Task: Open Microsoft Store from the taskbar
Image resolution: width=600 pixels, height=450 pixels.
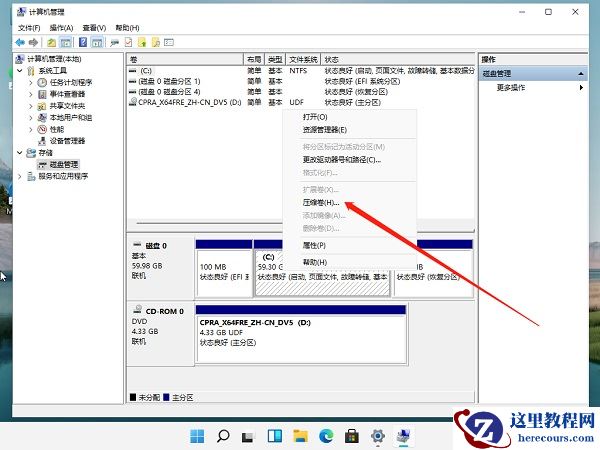Action: point(352,436)
